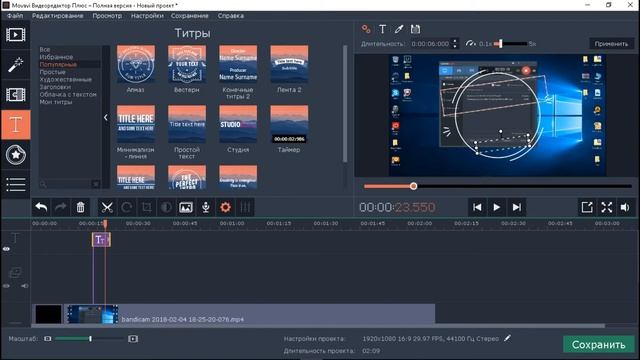Viewport: 640px width, 360px height.
Task: Open the Просмотр menu
Action: click(107, 16)
